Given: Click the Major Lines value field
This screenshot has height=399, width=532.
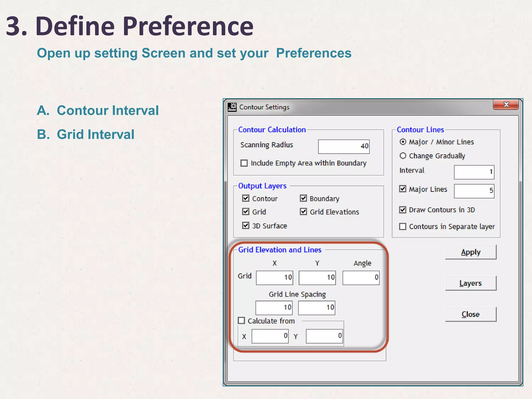Looking at the screenshot, I should click(x=474, y=191).
